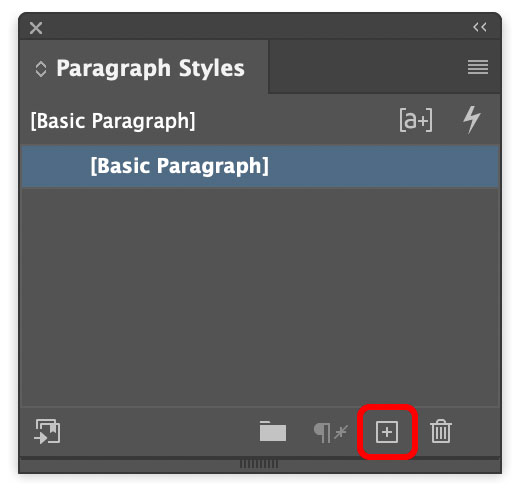Viewport: 514px width, 490px height.
Task: Click empty area of the styles list
Action: pyautogui.click(x=260, y=297)
